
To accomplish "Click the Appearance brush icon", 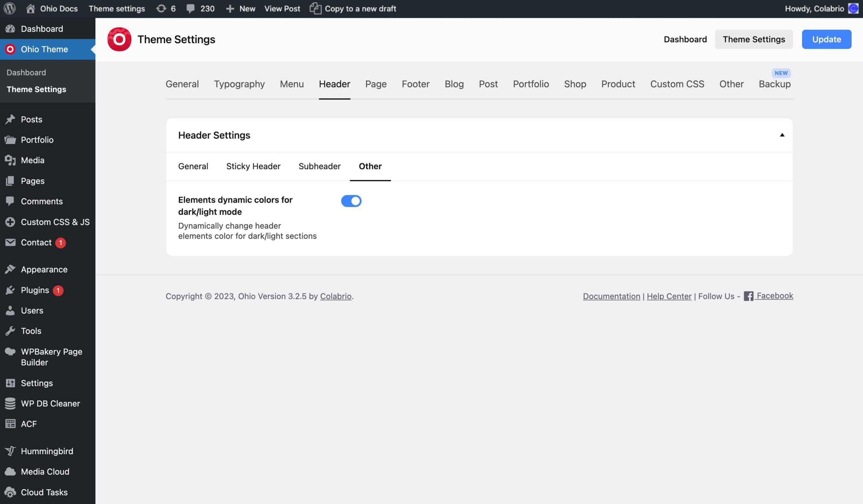I will [10, 269].
